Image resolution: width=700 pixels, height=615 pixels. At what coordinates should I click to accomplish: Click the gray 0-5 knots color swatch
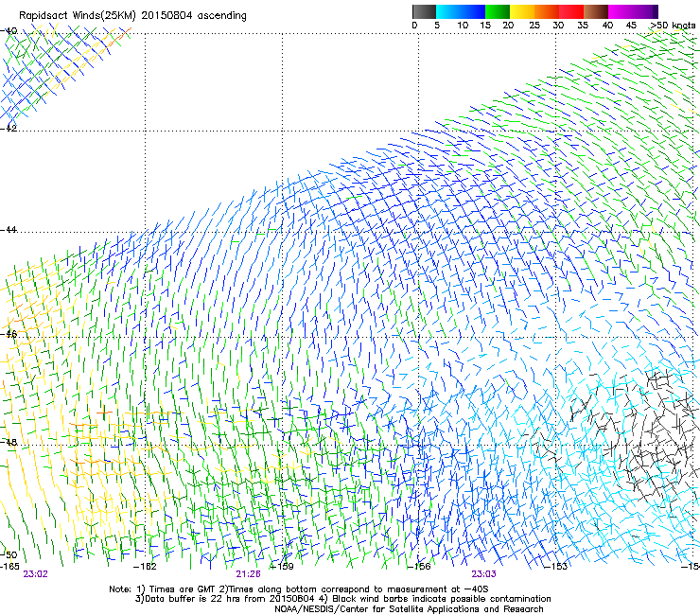tap(424, 11)
